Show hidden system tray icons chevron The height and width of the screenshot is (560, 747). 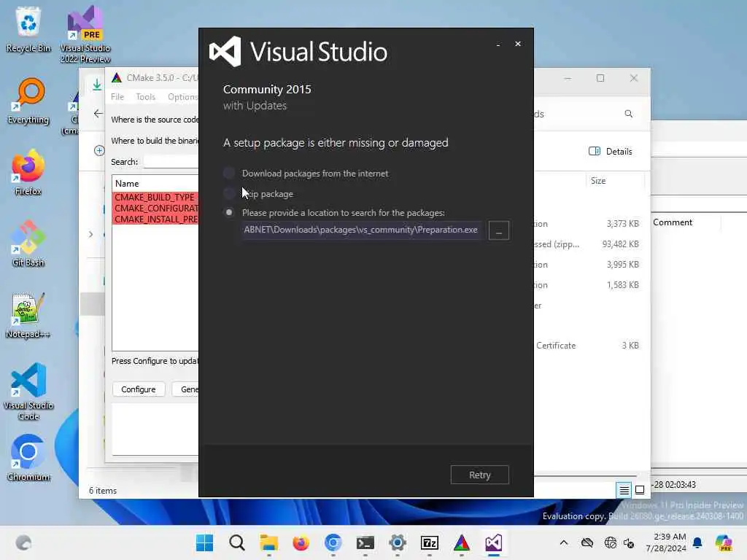click(564, 542)
